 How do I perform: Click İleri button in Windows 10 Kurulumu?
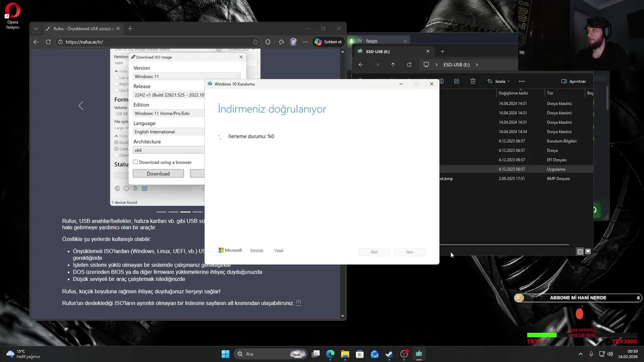pos(410,252)
